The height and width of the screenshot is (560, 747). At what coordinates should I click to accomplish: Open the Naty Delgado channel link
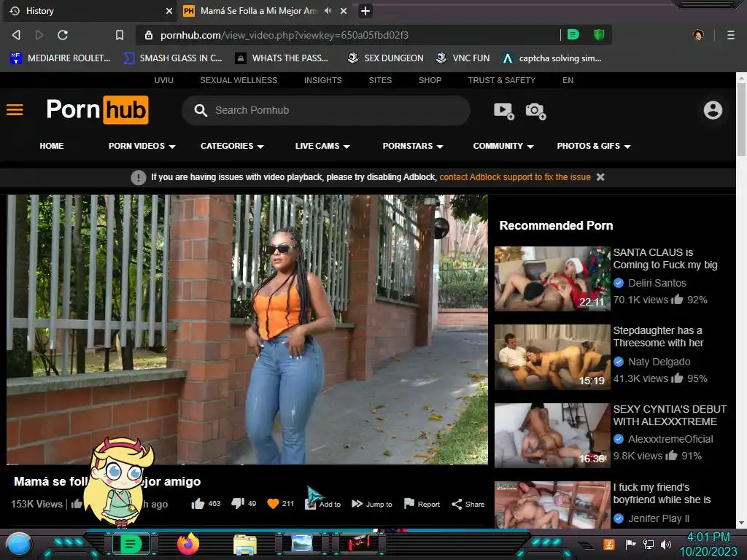[659, 362]
